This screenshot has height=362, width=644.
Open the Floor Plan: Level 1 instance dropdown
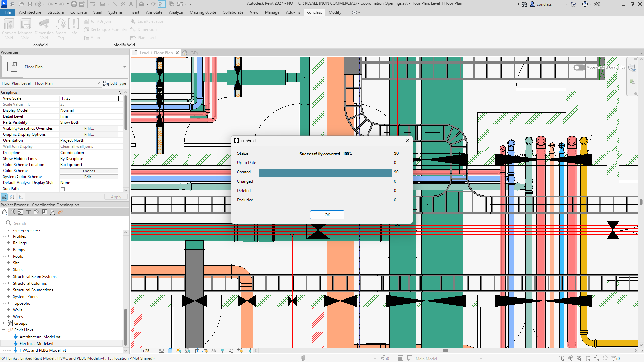(99, 83)
